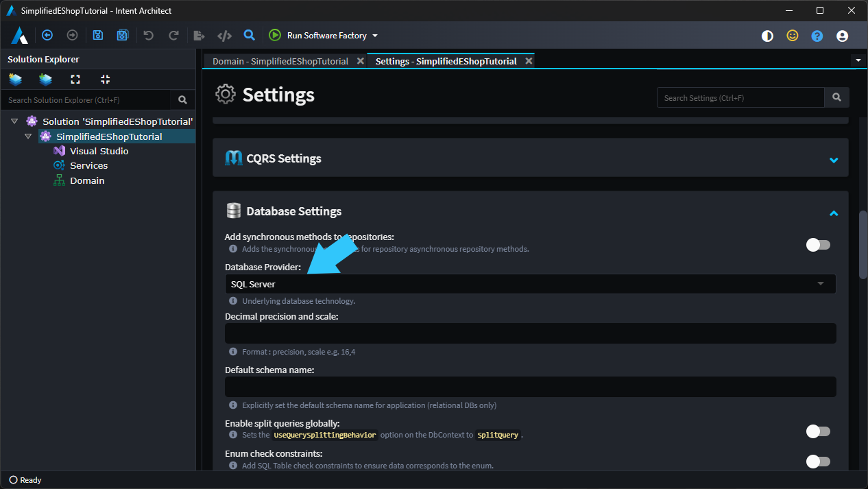Toggle 'Add synchronous methods to repositories' switch

pyautogui.click(x=818, y=245)
